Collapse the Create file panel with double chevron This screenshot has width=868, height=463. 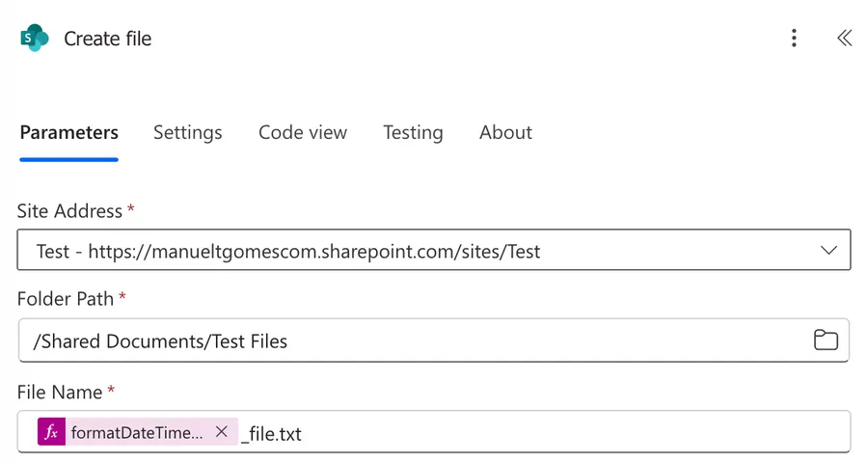pos(844,39)
